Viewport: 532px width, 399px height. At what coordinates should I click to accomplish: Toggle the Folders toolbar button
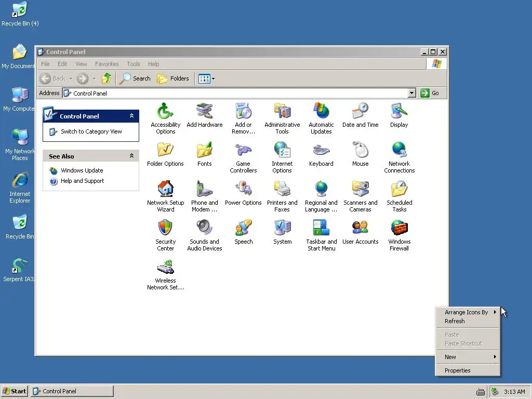(172, 79)
